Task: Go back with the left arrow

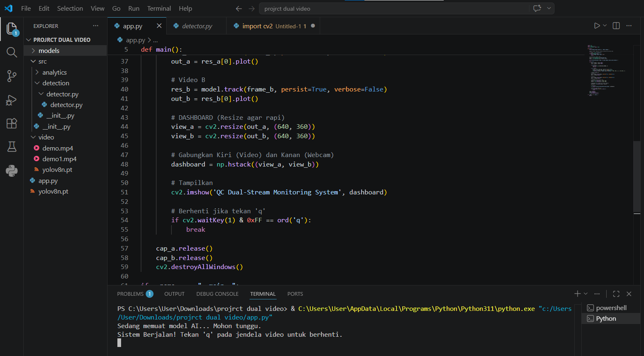Action: [x=239, y=8]
